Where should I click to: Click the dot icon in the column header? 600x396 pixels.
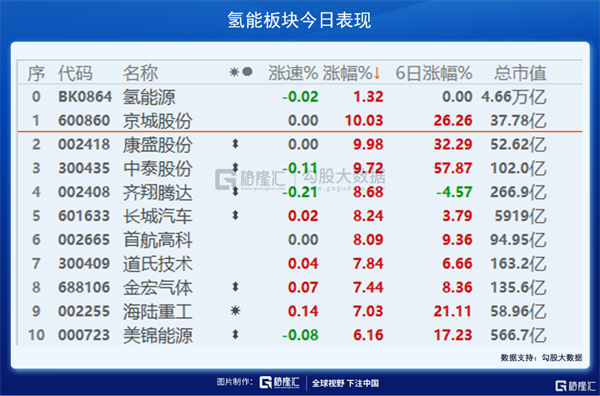coord(248,72)
